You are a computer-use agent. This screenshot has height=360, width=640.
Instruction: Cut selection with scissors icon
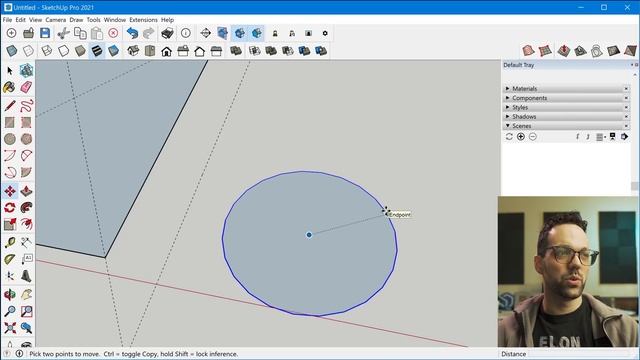(63, 33)
